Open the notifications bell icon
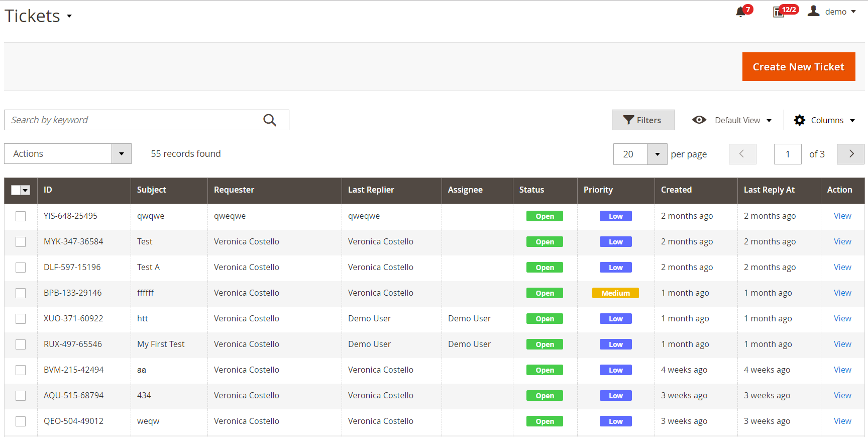Screen dimensions: 868x437 click(x=740, y=12)
